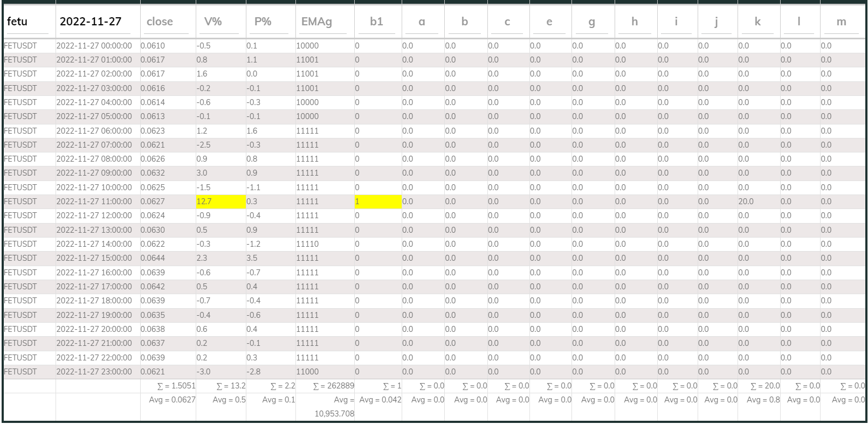Click P% column sum '∑ = 2.2'
Screen dimensions: 868x424
[283, 386]
